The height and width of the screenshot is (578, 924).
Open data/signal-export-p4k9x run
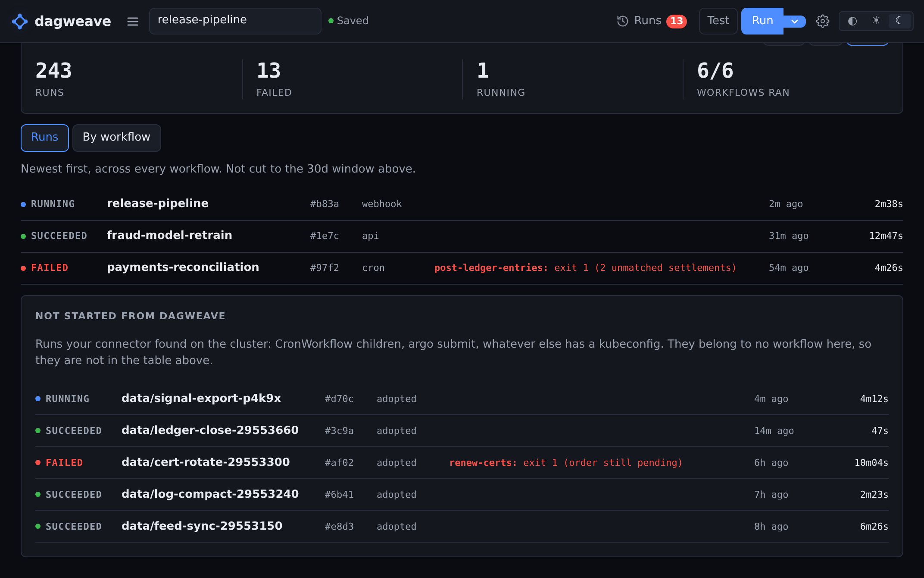coord(462,399)
